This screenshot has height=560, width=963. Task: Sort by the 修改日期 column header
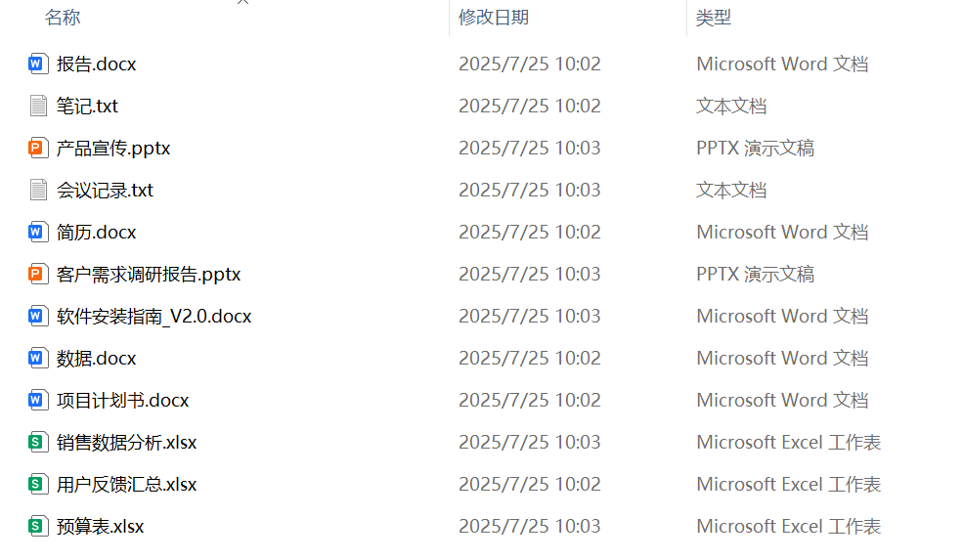[x=494, y=18]
